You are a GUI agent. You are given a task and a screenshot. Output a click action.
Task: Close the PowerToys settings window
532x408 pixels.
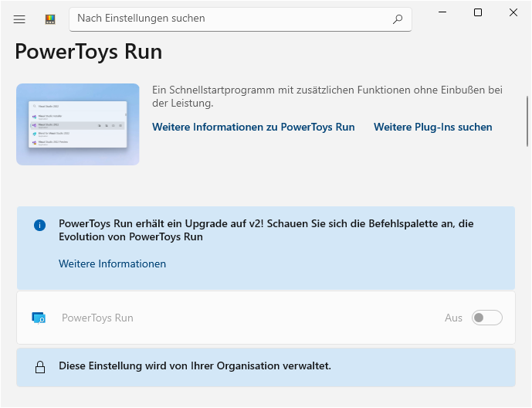pos(513,12)
